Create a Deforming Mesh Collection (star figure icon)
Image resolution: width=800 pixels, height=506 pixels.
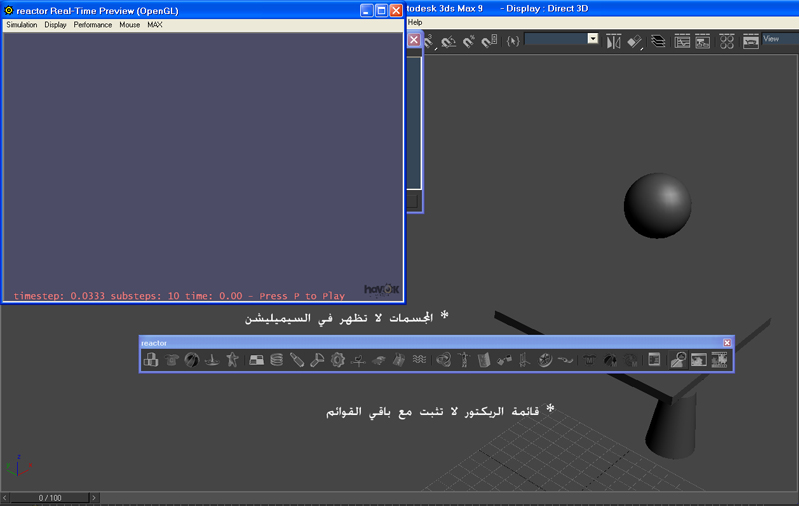[232, 360]
